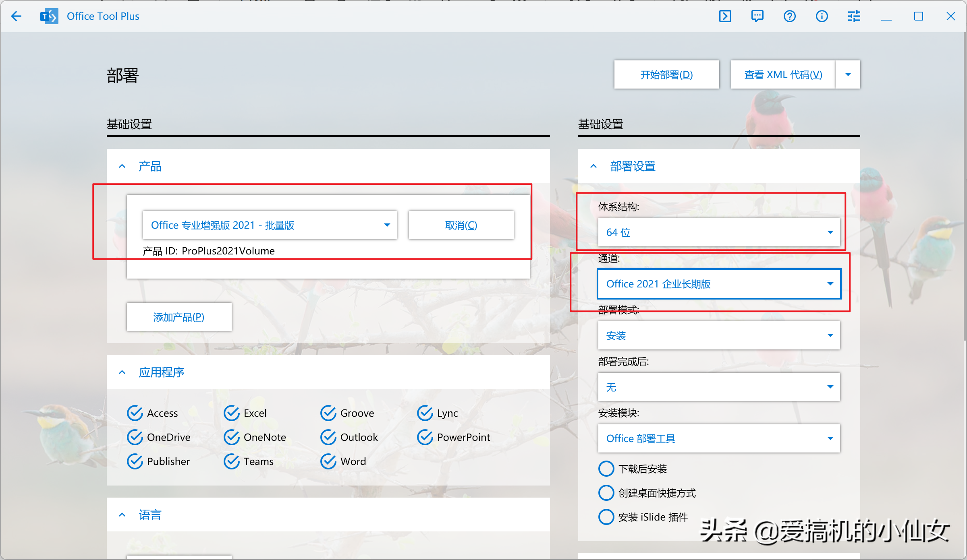Screen dimensions: 967x560
Task: Uncheck the Word application
Action: (343, 461)
